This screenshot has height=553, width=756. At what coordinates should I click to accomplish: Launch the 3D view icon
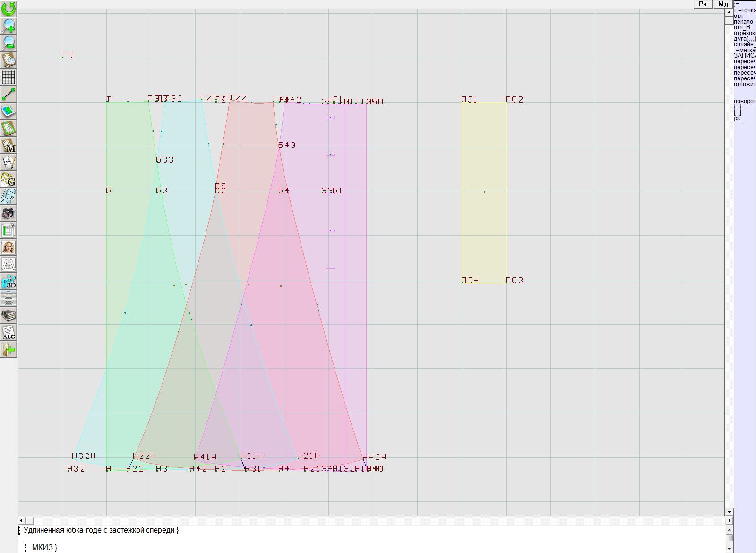click(x=9, y=282)
